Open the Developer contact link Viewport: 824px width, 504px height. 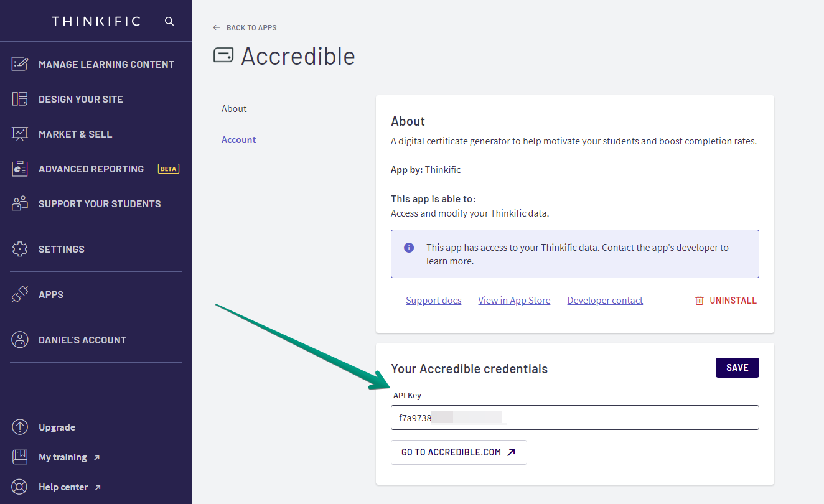[605, 301]
